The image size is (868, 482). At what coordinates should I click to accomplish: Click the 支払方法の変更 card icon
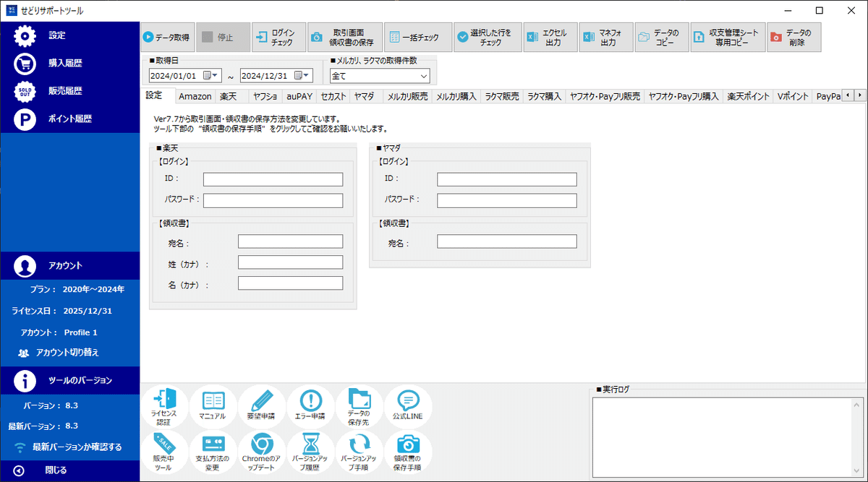(x=213, y=453)
